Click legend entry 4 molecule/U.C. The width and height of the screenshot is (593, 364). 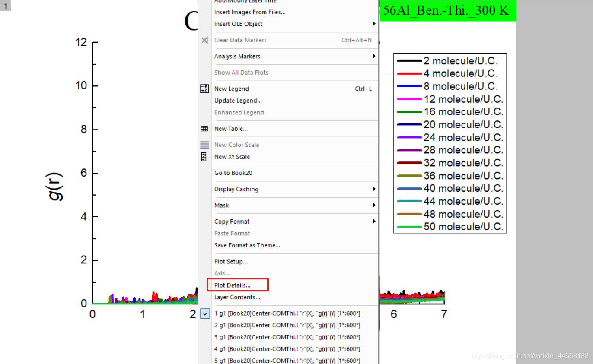pos(461,73)
